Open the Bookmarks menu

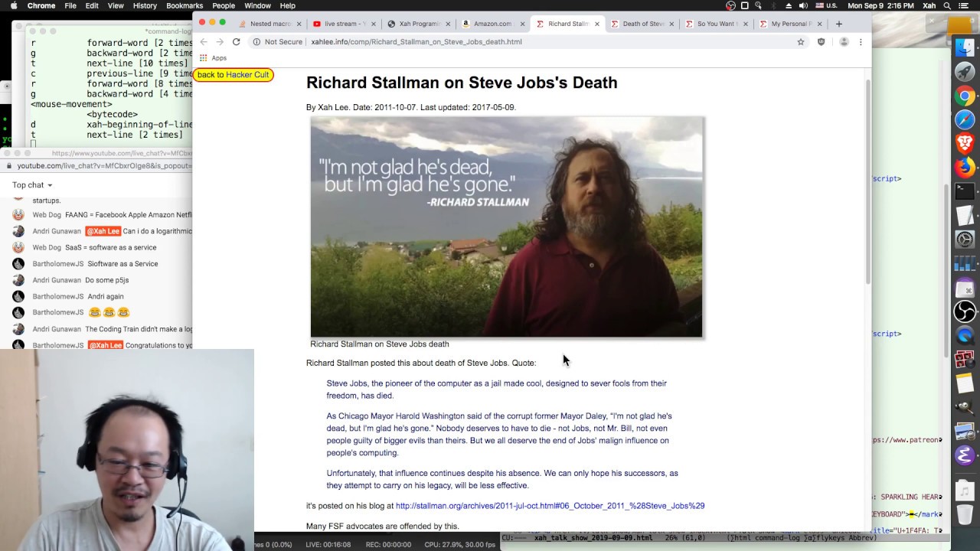pyautogui.click(x=185, y=6)
